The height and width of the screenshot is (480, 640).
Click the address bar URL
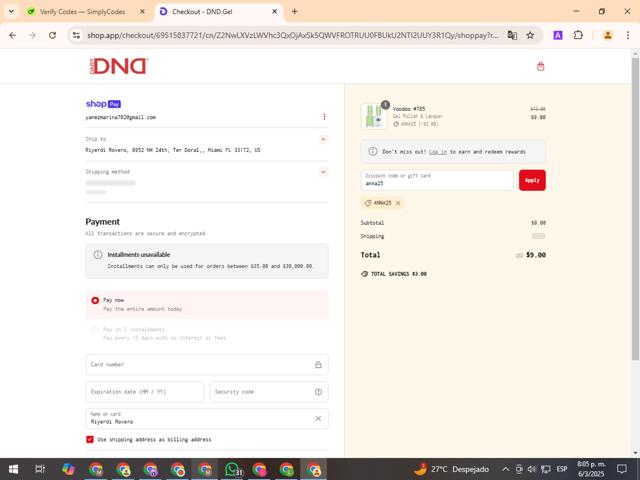(293, 36)
